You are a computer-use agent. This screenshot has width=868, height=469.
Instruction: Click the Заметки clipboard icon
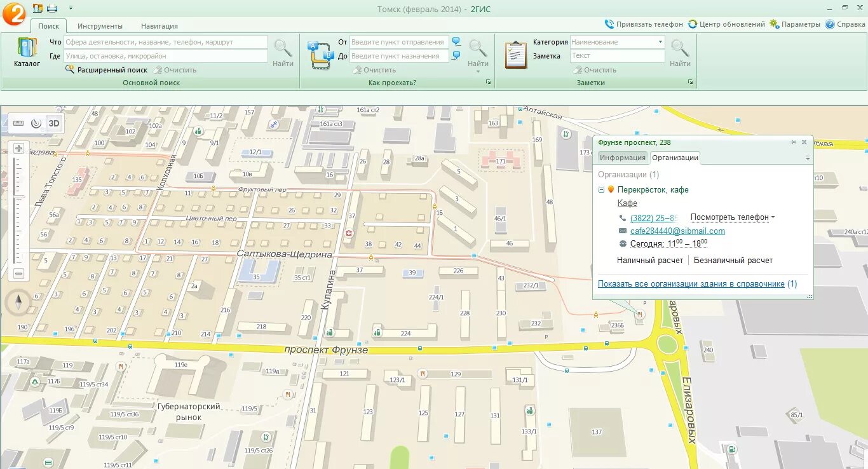(x=516, y=55)
